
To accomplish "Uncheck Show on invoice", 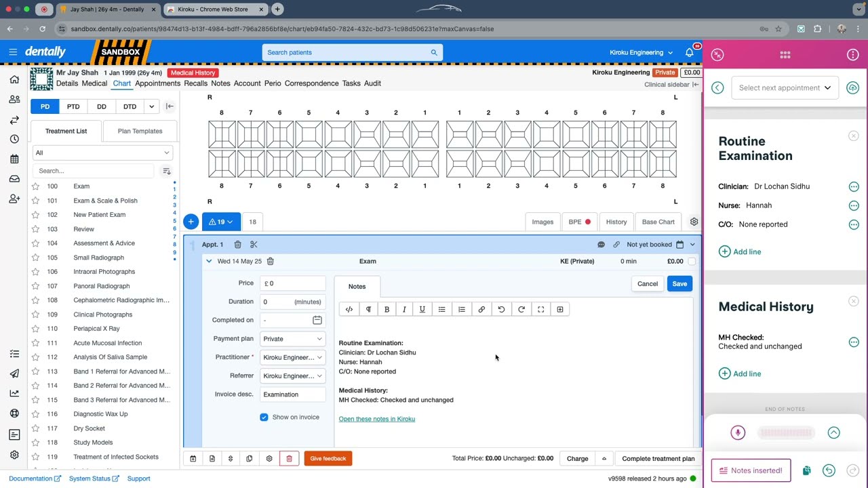I will point(264,417).
